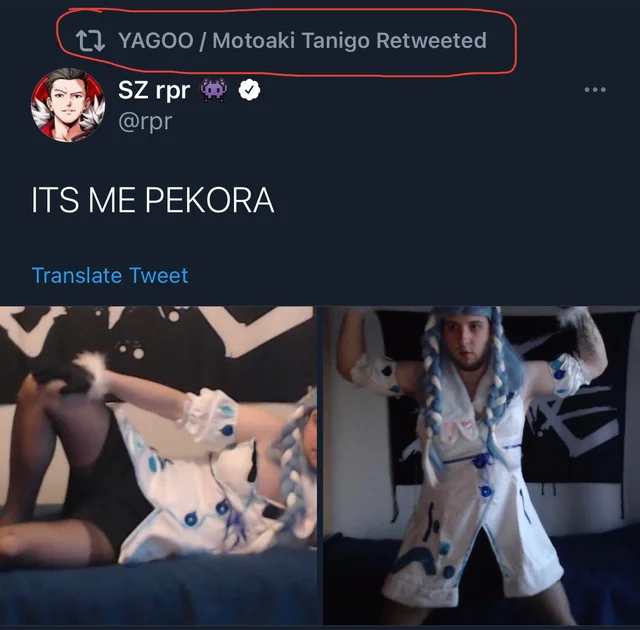Image resolution: width=640 pixels, height=630 pixels.
Task: Click the purple alien emoji icon
Action: coord(213,90)
